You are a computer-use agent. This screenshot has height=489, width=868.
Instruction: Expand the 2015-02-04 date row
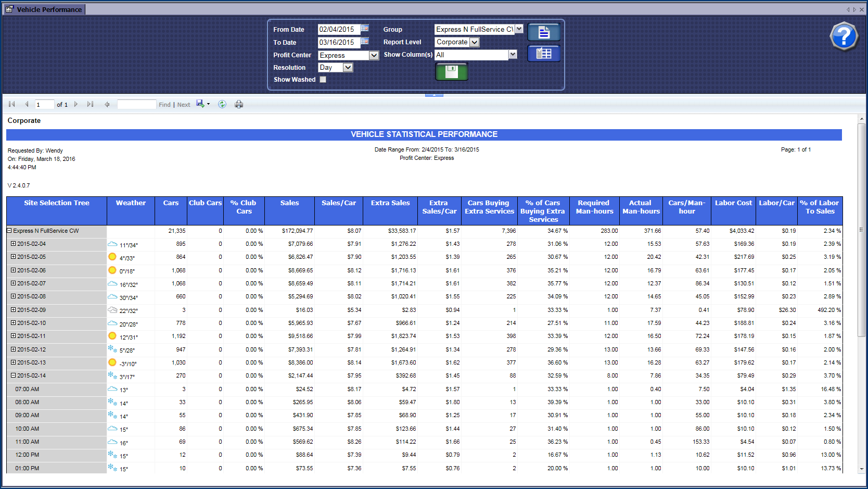click(14, 244)
